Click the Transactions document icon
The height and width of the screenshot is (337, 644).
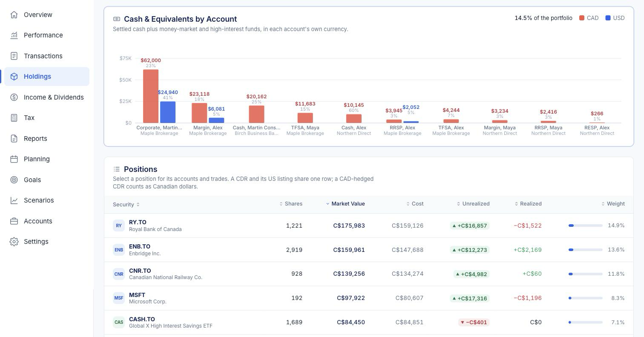coord(14,56)
